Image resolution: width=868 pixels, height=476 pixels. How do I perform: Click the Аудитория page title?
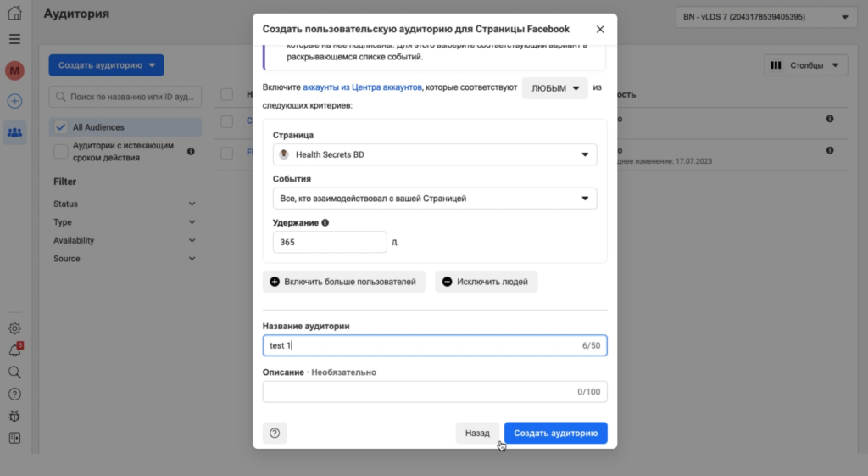click(76, 14)
